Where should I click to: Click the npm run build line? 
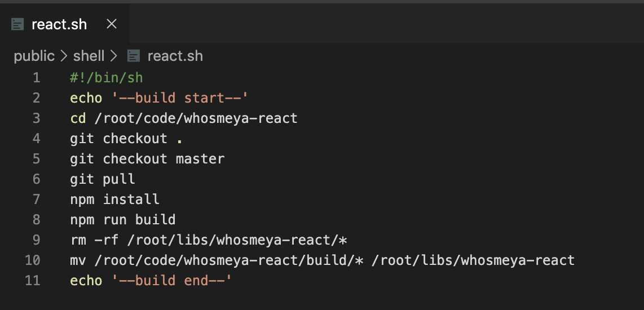pyautogui.click(x=123, y=220)
